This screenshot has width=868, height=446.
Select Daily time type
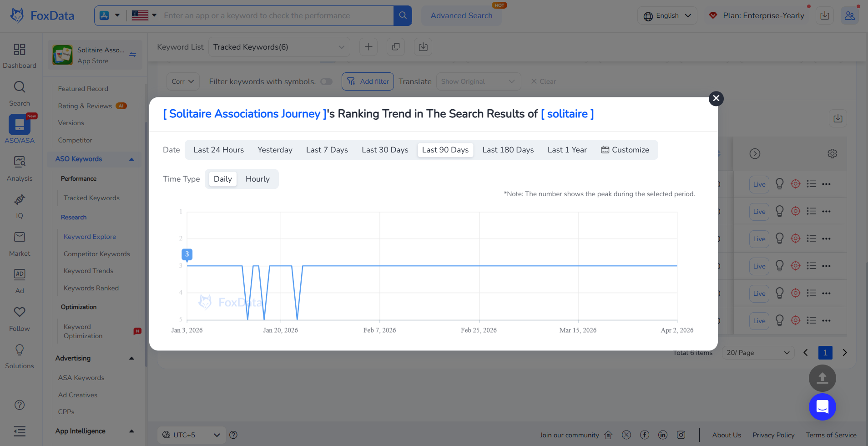(x=222, y=179)
